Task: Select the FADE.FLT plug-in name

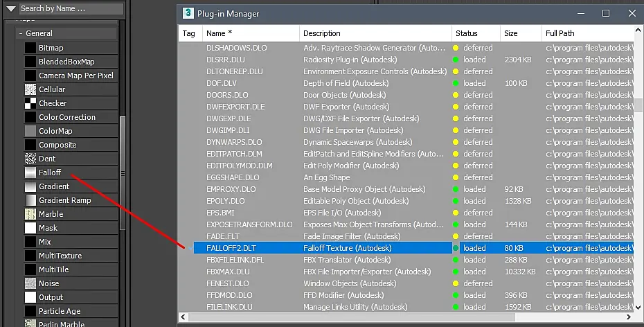Action: (x=222, y=236)
